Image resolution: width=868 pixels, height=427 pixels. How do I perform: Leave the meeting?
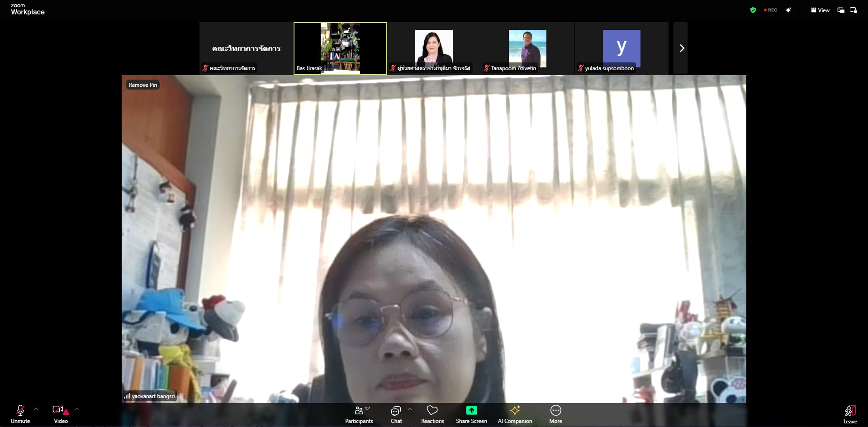(850, 414)
